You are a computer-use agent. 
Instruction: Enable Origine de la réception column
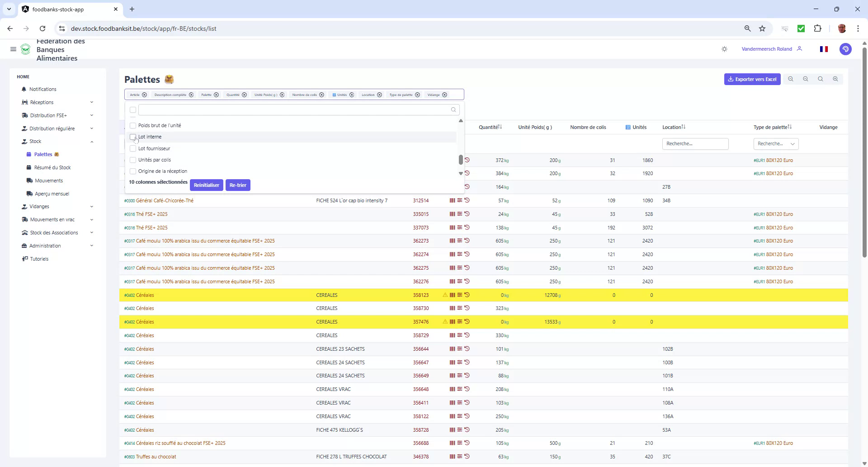point(132,171)
